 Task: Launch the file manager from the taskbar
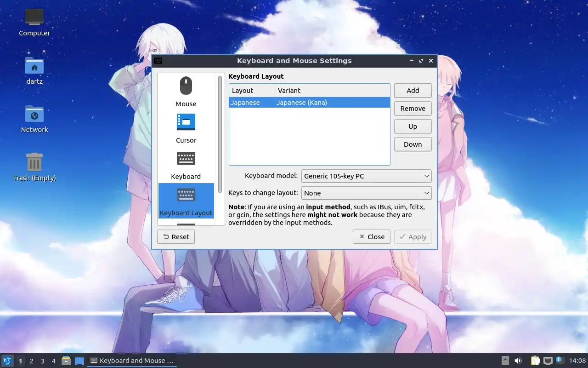point(66,361)
